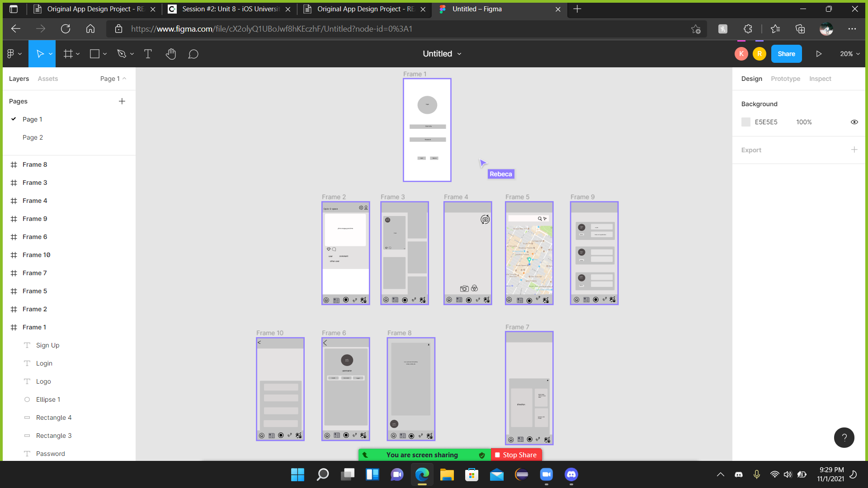Switch to the Prototype tab

point(785,79)
